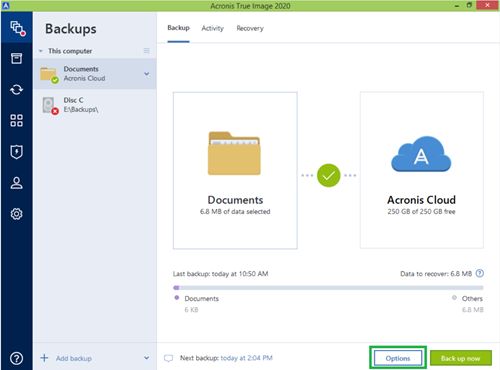This screenshot has height=370, width=500.
Task: Close the Acronis True Image window
Action: click(x=487, y=5)
